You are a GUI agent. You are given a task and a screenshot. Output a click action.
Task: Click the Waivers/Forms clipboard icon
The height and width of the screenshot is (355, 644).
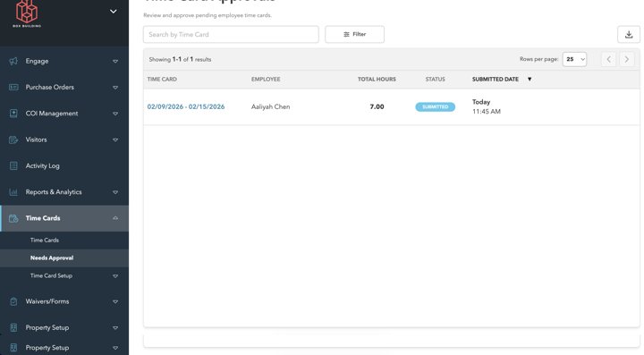pos(13,301)
